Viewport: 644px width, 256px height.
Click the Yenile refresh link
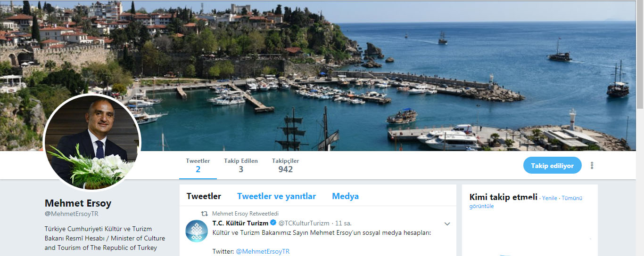point(550,198)
